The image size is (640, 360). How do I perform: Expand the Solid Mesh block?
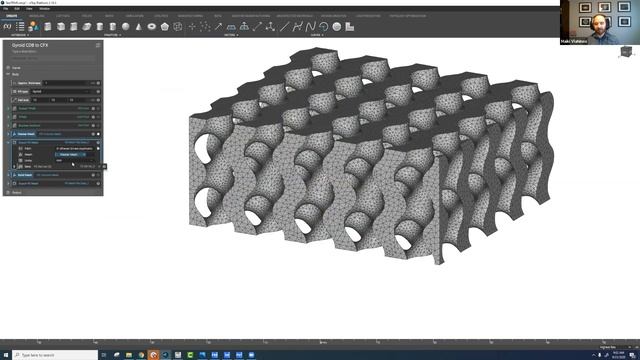(x=8, y=175)
